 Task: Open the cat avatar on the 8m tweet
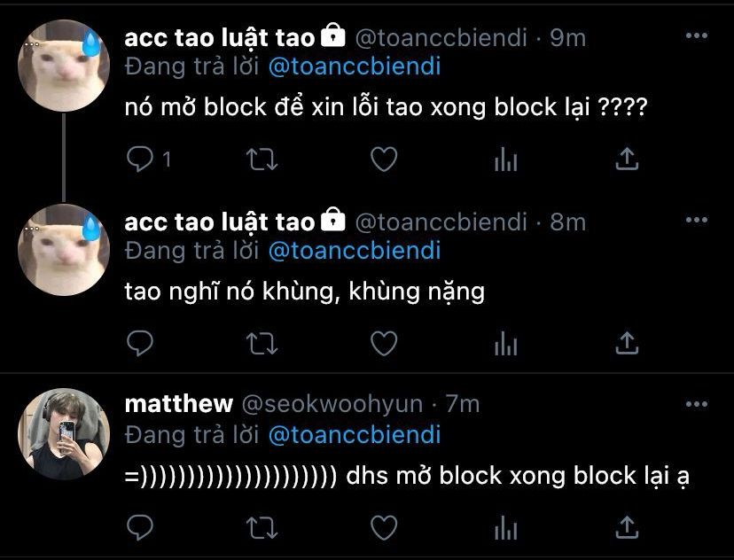coord(64,250)
